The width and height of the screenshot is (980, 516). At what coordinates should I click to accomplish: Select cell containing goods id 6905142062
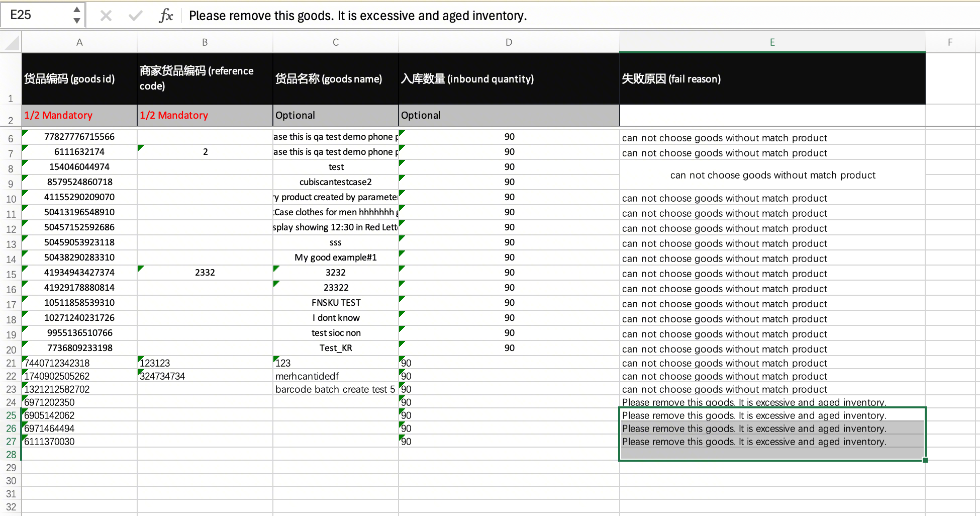pos(79,415)
